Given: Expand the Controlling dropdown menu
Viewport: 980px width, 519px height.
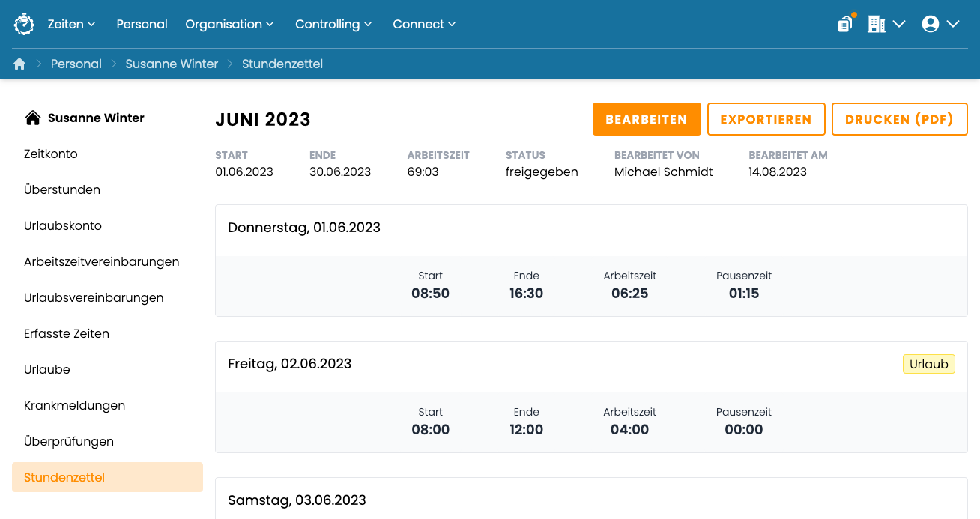Looking at the screenshot, I should pos(334,24).
